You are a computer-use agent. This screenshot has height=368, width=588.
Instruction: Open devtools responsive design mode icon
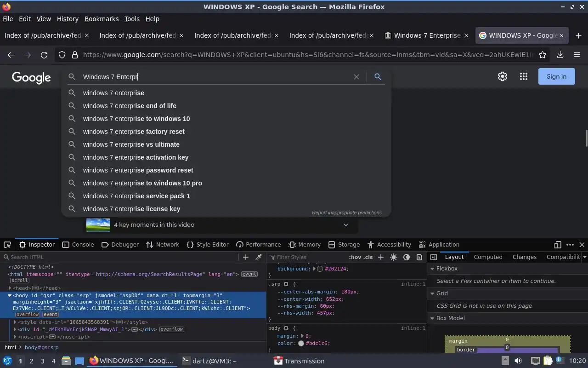pyautogui.click(x=558, y=245)
